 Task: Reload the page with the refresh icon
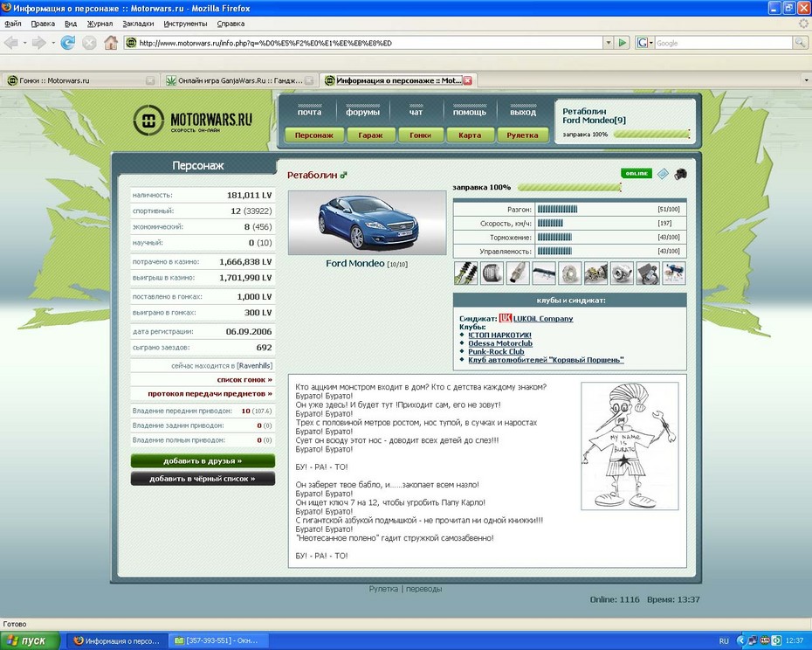(x=67, y=43)
